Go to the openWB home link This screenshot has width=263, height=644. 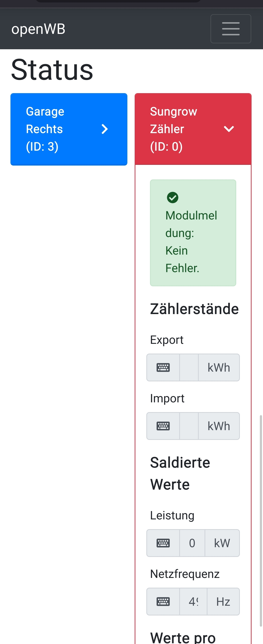(38, 29)
